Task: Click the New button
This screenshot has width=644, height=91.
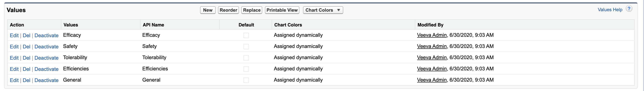Action: (x=207, y=10)
